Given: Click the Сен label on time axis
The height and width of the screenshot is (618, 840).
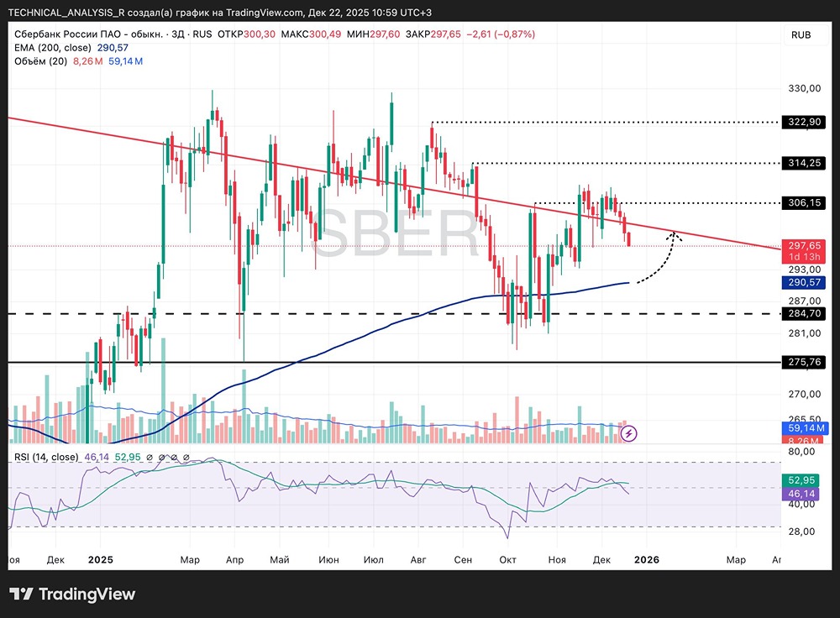Looking at the screenshot, I should pyautogui.click(x=463, y=559).
